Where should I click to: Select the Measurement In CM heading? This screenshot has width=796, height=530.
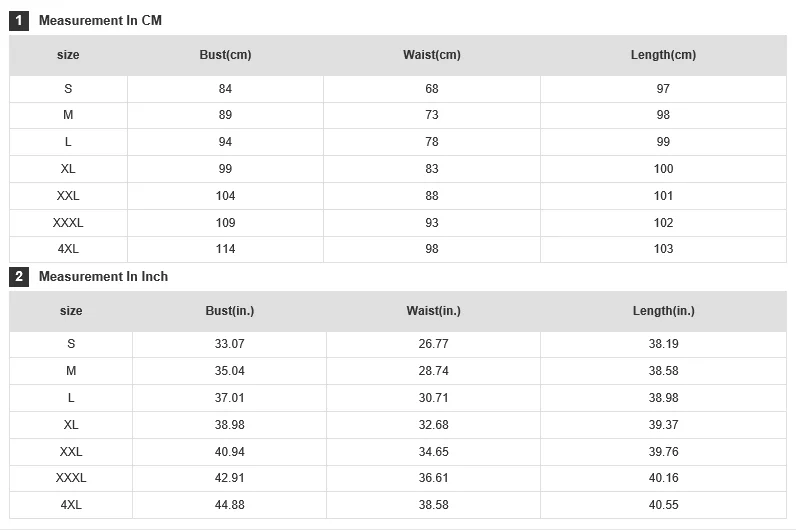pos(101,20)
